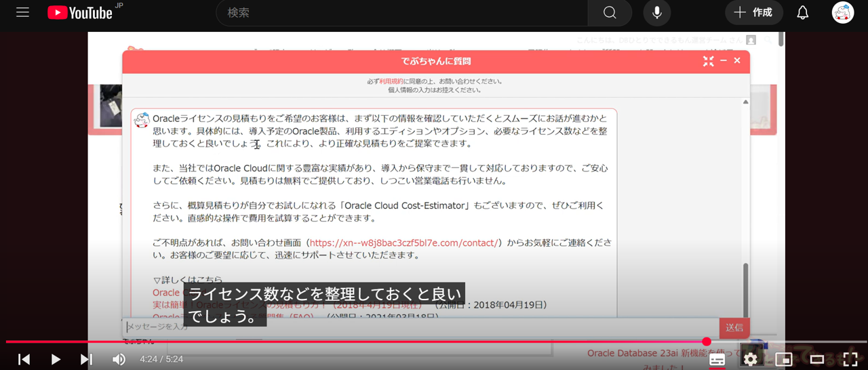
Task: Click the chat scrollbar thumb
Action: pos(745,289)
